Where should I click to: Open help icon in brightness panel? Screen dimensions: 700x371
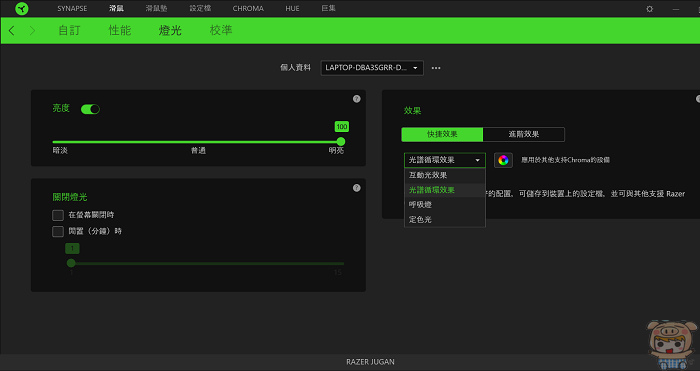point(356,99)
